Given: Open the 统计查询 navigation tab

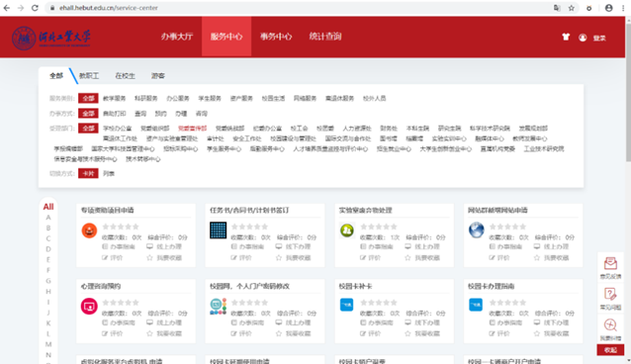Looking at the screenshot, I should click(x=325, y=37).
